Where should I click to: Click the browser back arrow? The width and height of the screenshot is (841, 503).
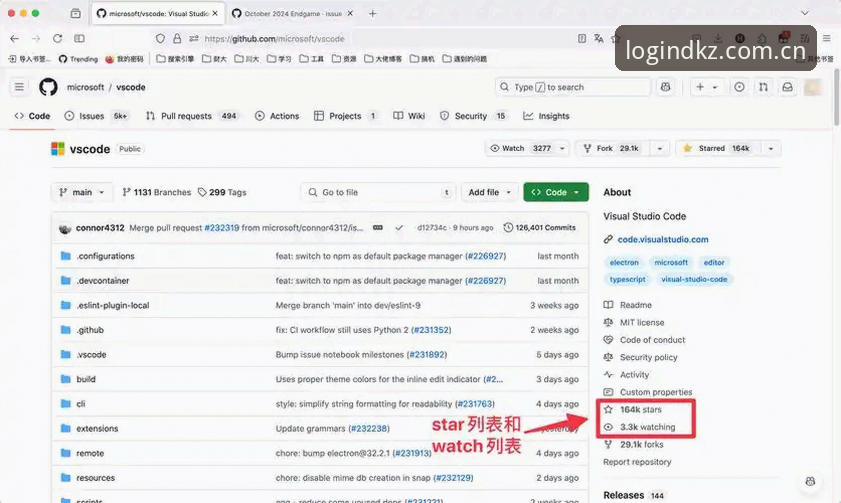(14, 39)
